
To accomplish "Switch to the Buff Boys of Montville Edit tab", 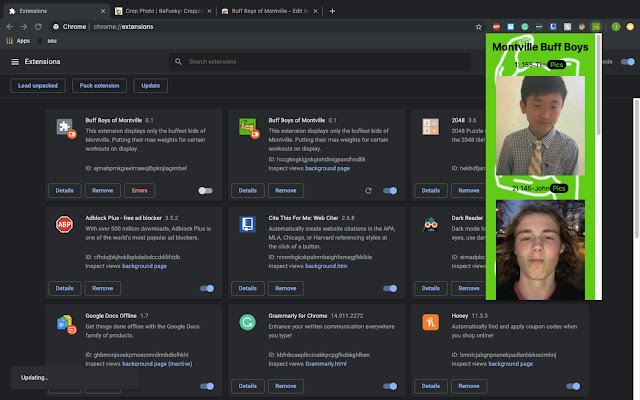I will coord(269,11).
